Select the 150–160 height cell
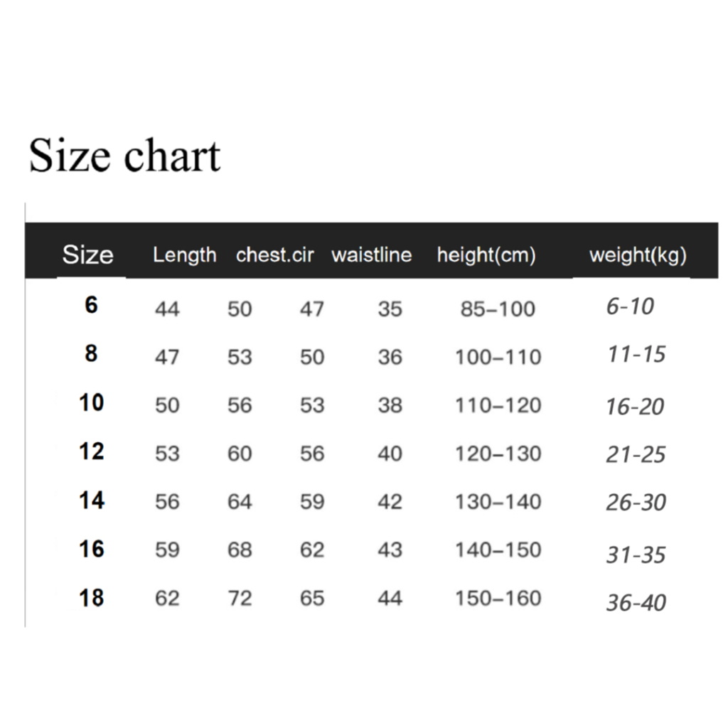Screen dimensions: 728x728 pos(498,598)
